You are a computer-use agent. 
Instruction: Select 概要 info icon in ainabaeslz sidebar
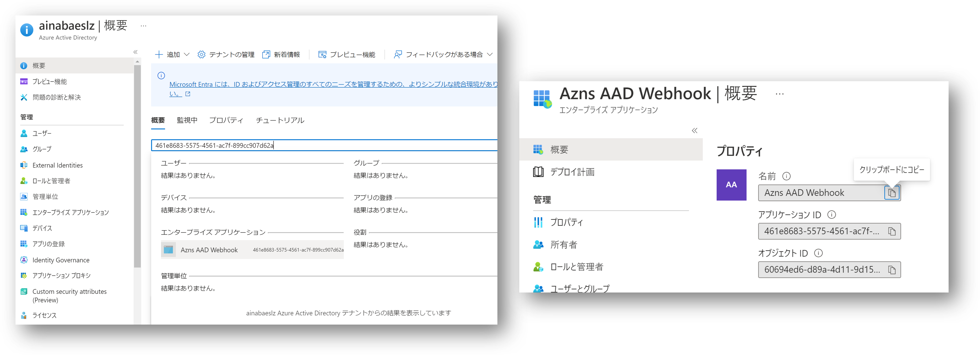coord(24,66)
